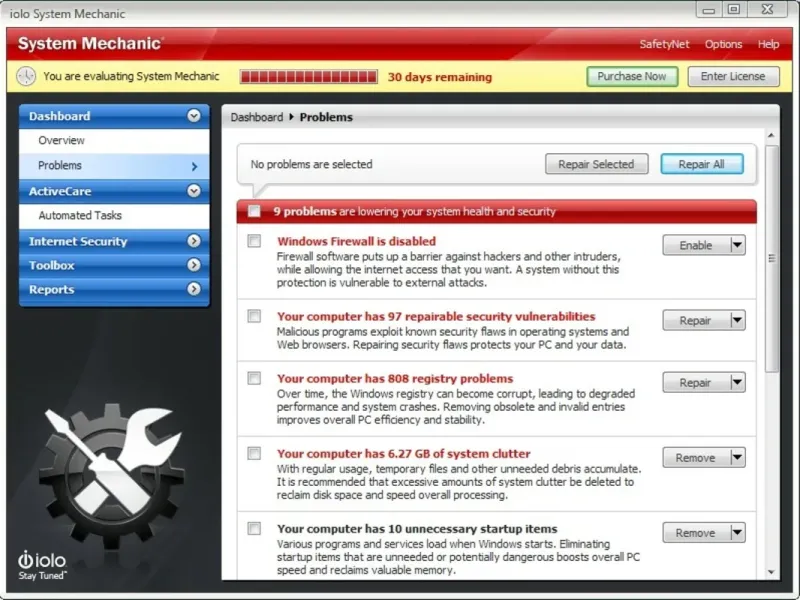Open dropdown arrow for security vulnerabilities Repair

point(737,321)
